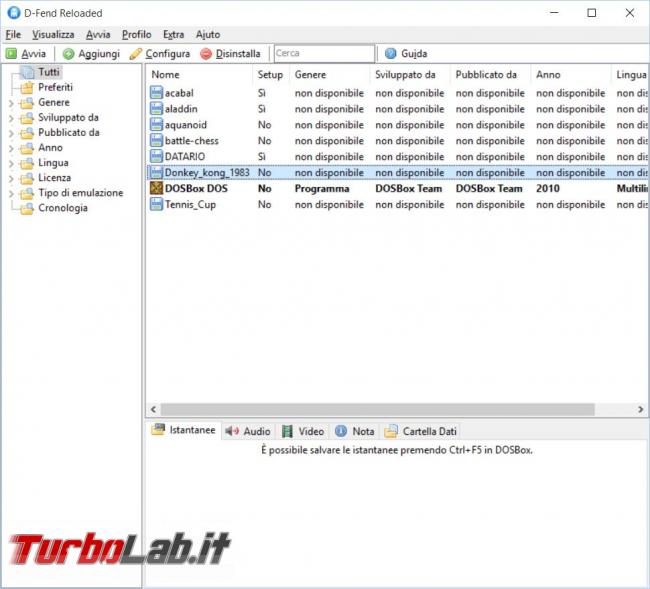650x589 pixels.
Task: Click the Cartella Dati folder icon
Action: 391,431
